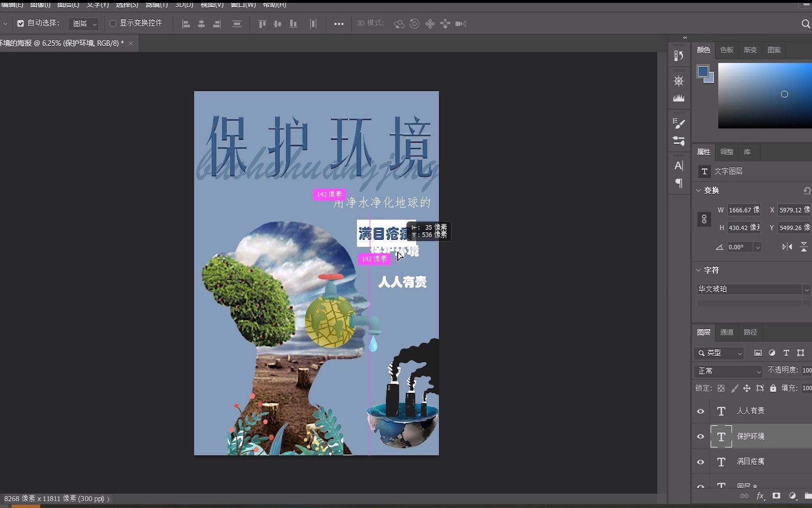This screenshot has width=812, height=508.
Task: Filter layers by adjustment layer icon
Action: point(772,353)
